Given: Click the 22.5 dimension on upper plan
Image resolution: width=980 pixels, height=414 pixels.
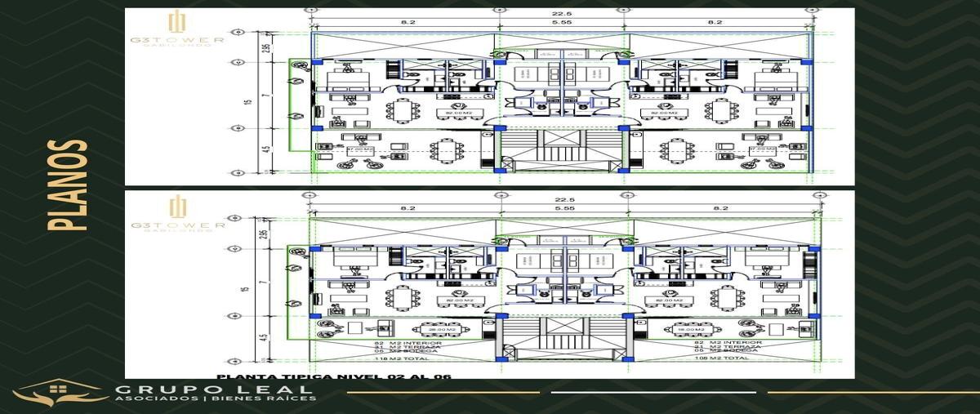Looking at the screenshot, I should click(x=562, y=14).
